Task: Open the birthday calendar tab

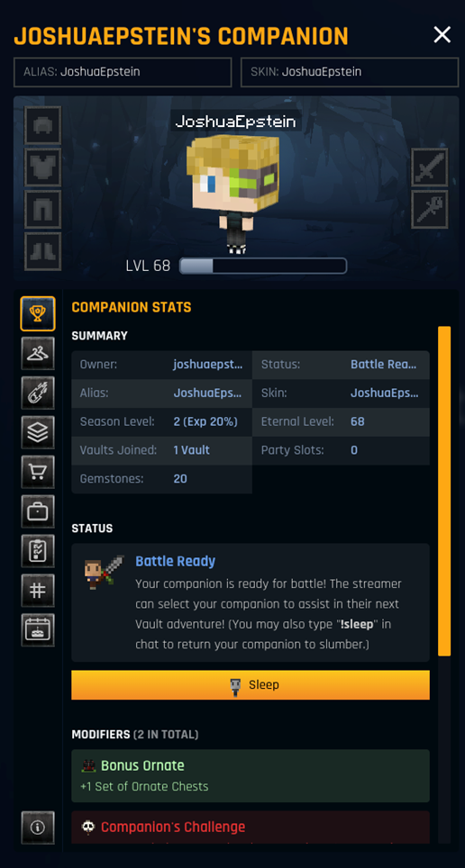Action: (x=38, y=630)
